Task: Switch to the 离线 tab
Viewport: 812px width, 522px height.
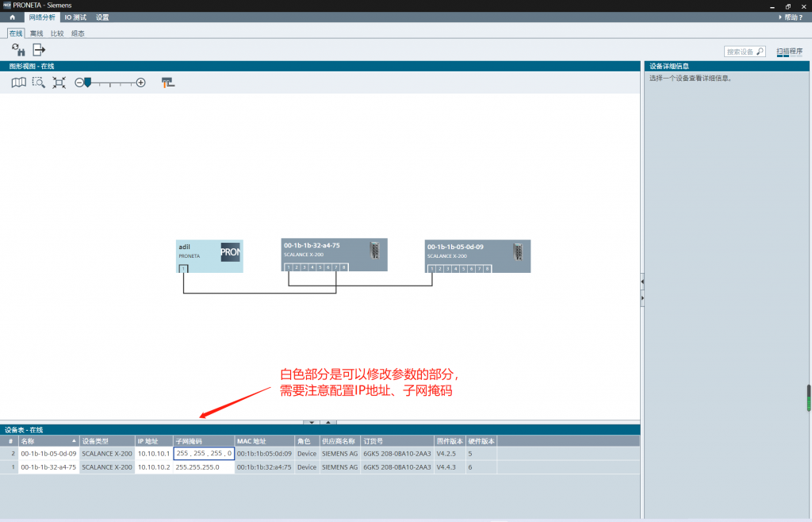Action: [36, 33]
